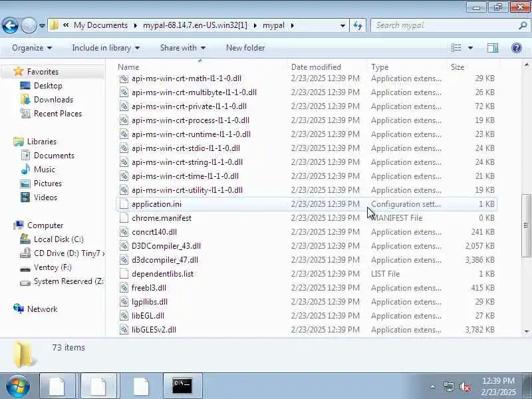Expand the arrow after My Documents in path
Image resolution: width=532 pixels, height=399 pixels.
[x=136, y=25]
